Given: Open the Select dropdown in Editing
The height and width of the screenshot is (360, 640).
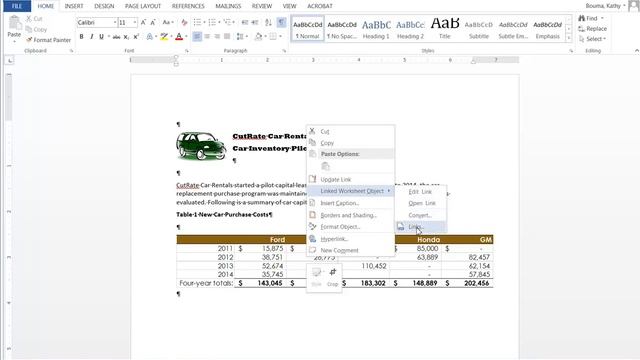Looking at the screenshot, I should coord(596,39).
